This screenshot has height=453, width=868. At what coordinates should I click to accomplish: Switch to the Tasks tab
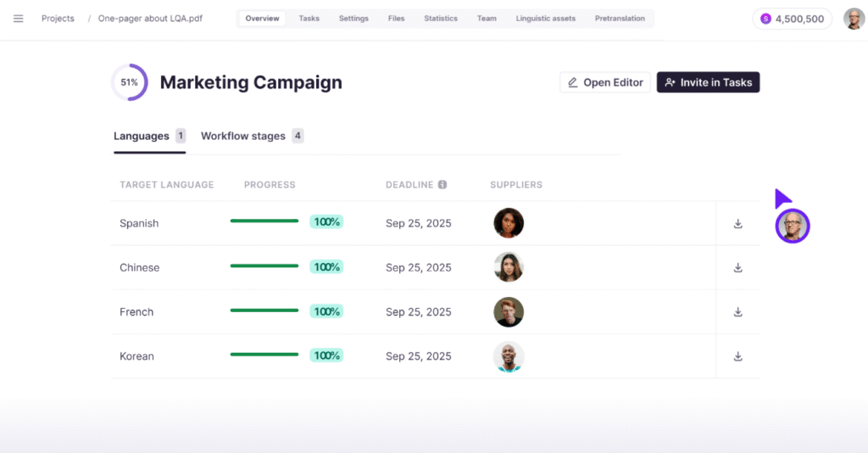click(x=309, y=19)
